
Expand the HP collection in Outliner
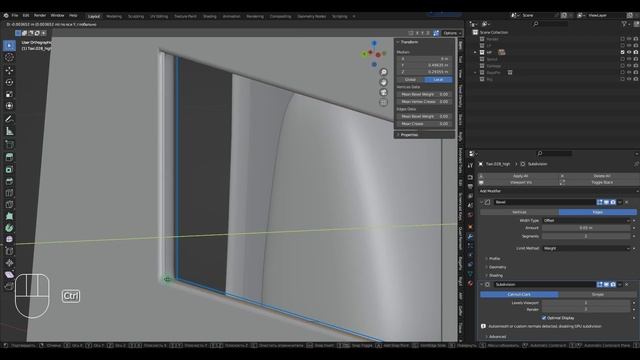475,52
